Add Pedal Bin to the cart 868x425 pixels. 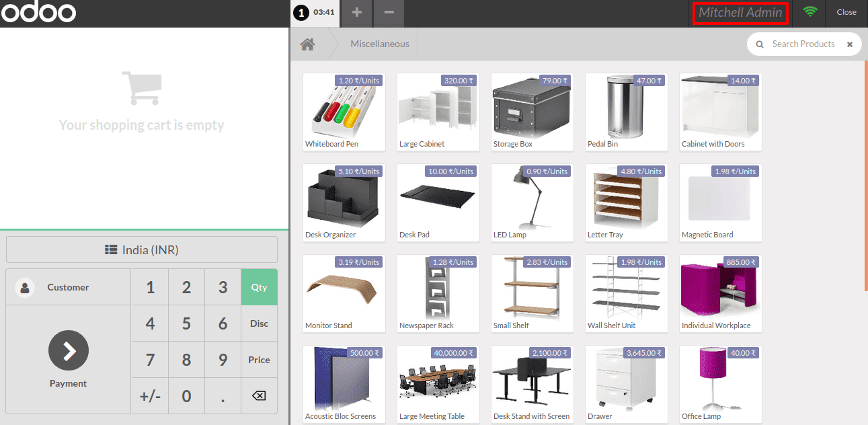point(627,112)
